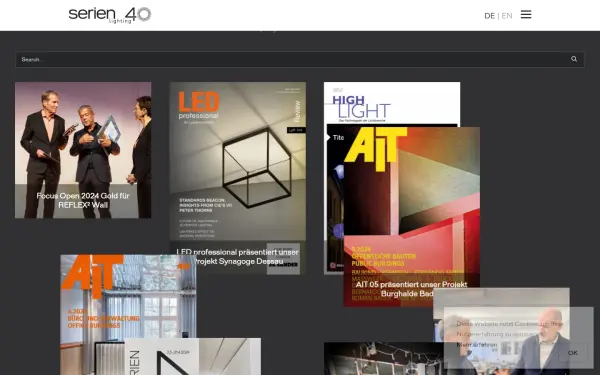Open the AIT 05 Burghalde Bad article

pos(412,217)
